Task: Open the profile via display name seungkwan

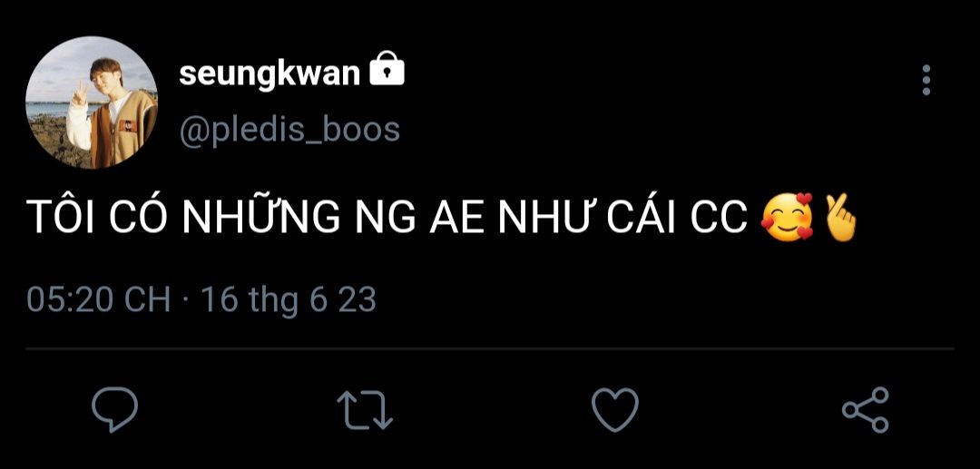Action: 270,75
